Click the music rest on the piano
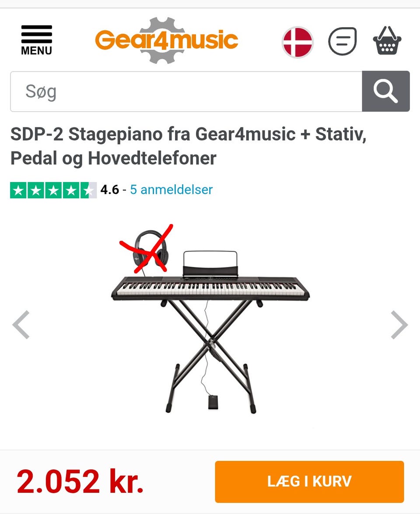420x520 pixels. 210,264
